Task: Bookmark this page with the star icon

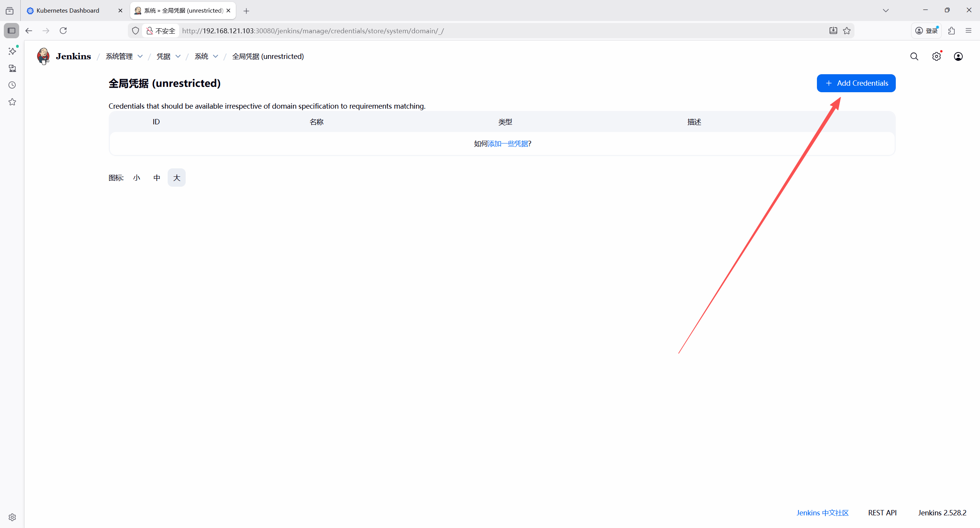Action: pos(847,31)
